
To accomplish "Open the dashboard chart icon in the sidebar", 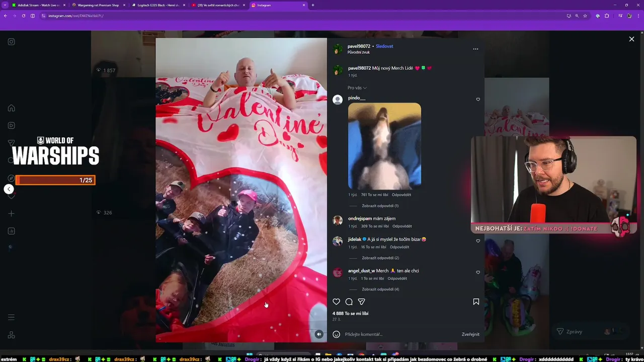I will [x=11, y=231].
